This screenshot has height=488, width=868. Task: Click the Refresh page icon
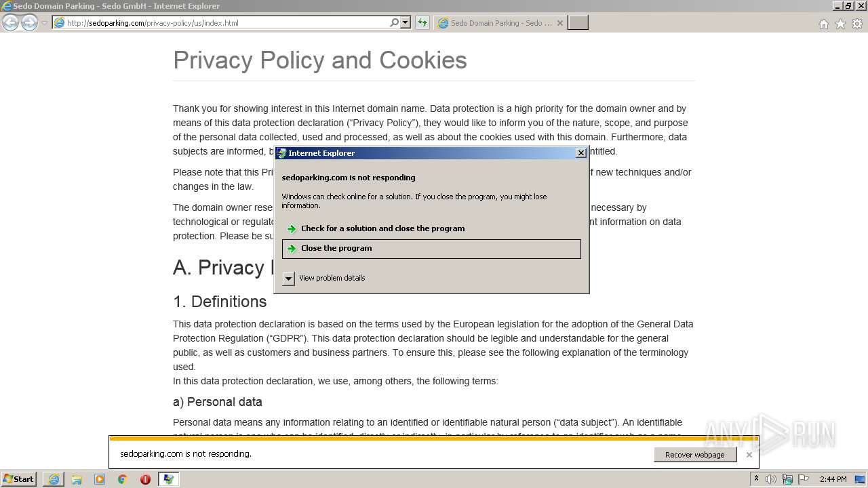click(x=422, y=23)
